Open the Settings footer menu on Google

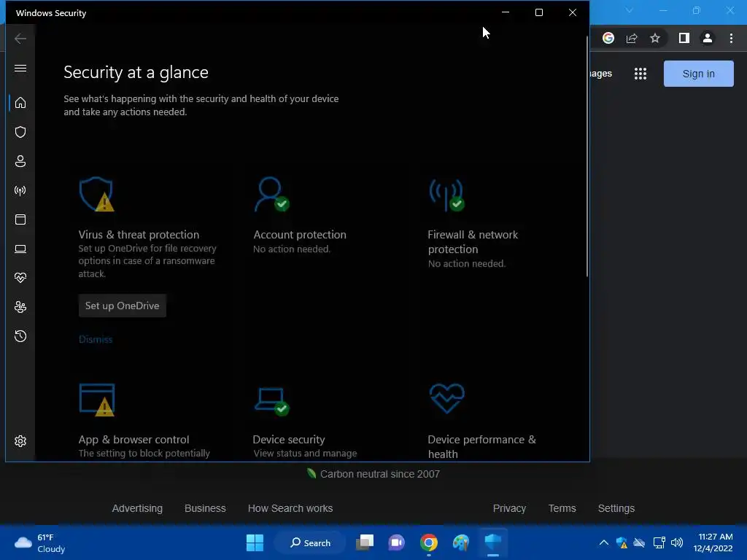tap(616, 508)
